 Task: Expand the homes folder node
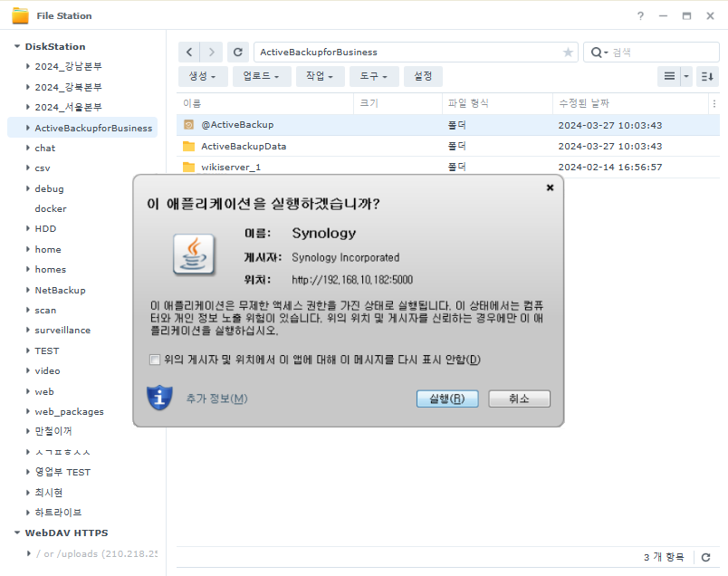click(28, 269)
